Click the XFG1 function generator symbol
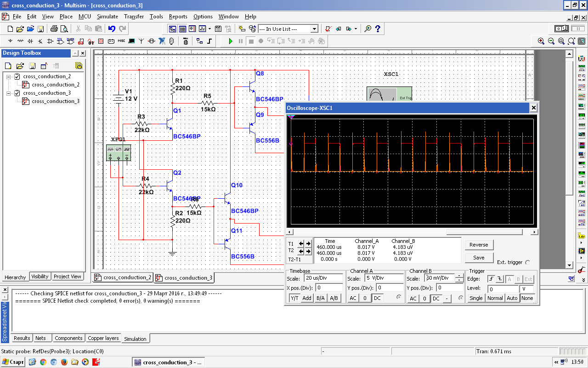The height and width of the screenshot is (368, 588). [119, 153]
